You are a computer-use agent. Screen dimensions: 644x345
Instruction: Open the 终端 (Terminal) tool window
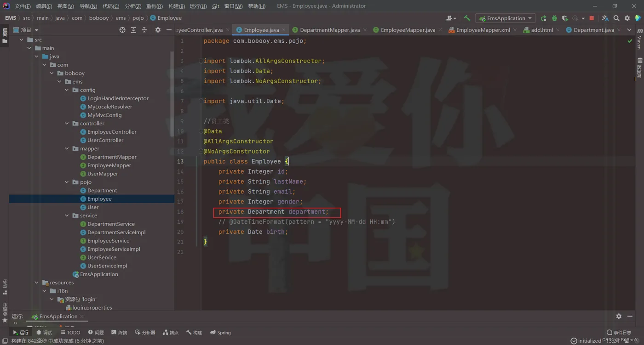pos(120,333)
